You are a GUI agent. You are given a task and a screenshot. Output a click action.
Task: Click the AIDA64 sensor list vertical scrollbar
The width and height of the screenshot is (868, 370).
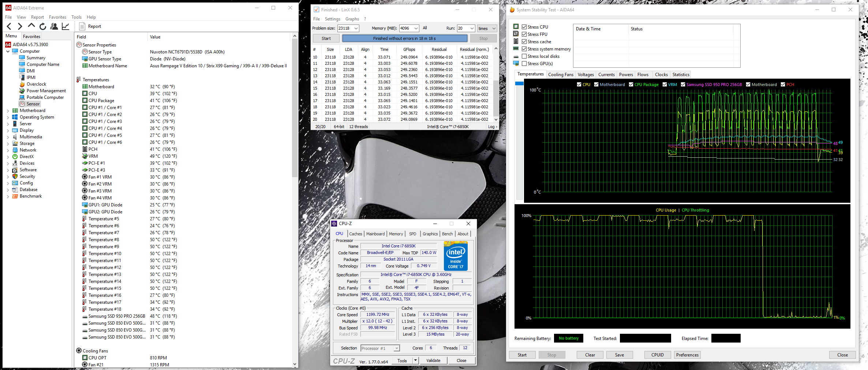[295, 201]
